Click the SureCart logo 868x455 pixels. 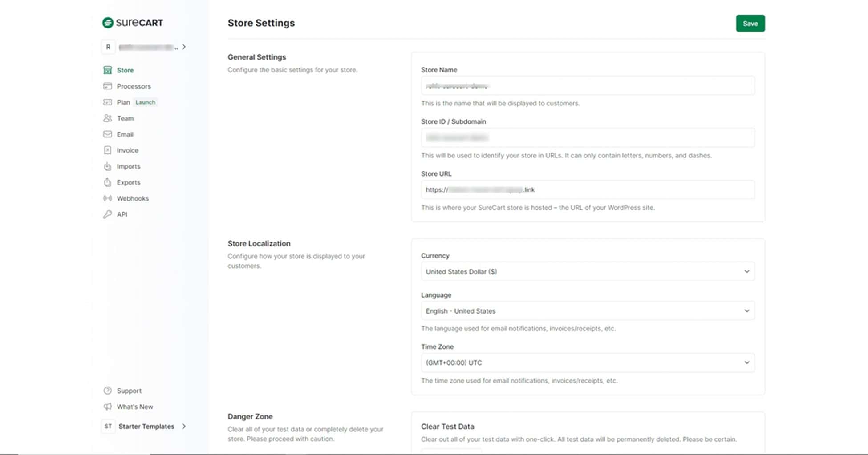click(x=132, y=22)
